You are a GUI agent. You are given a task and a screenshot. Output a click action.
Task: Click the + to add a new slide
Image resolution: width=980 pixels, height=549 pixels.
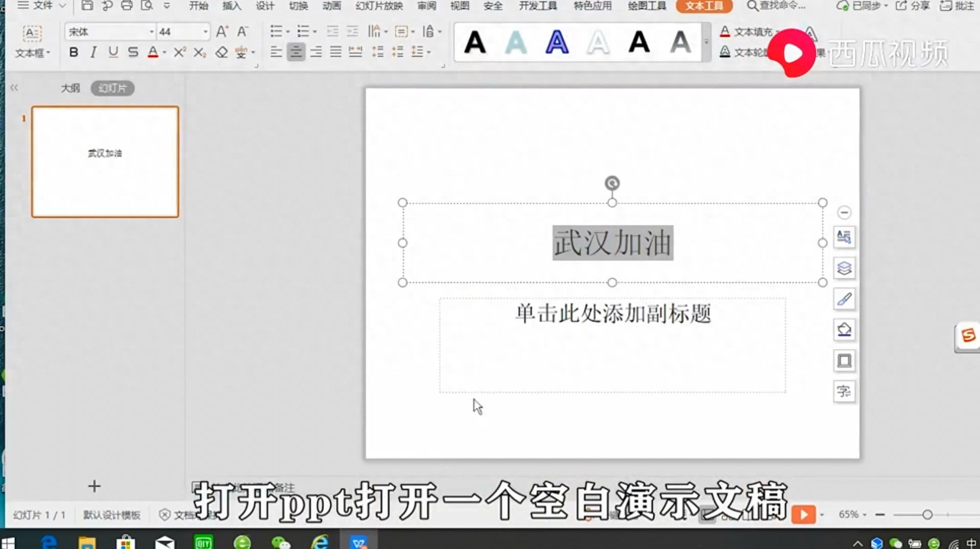click(94, 486)
